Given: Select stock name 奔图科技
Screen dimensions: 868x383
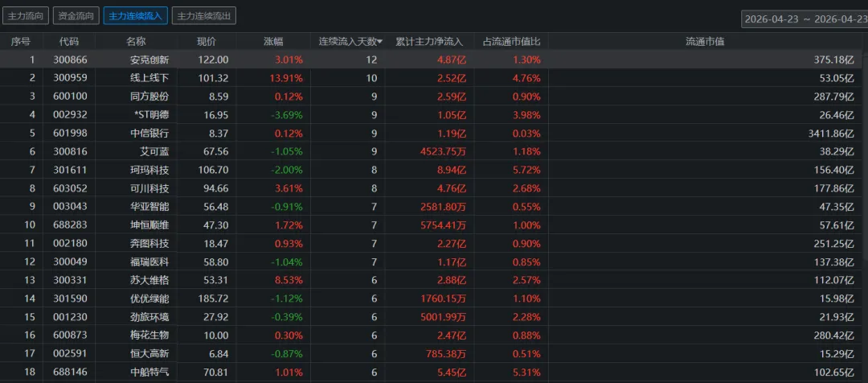Looking at the screenshot, I should (x=149, y=244).
